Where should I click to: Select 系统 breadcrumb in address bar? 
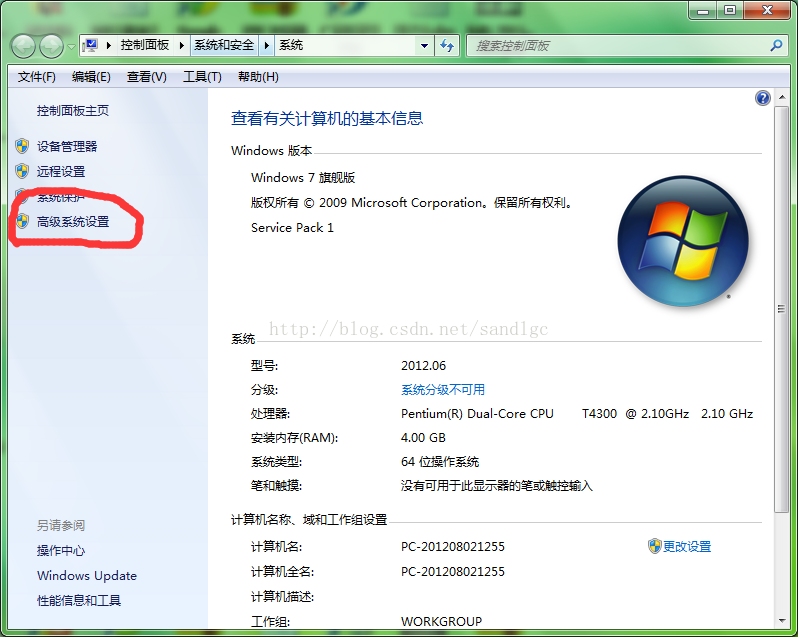291,45
